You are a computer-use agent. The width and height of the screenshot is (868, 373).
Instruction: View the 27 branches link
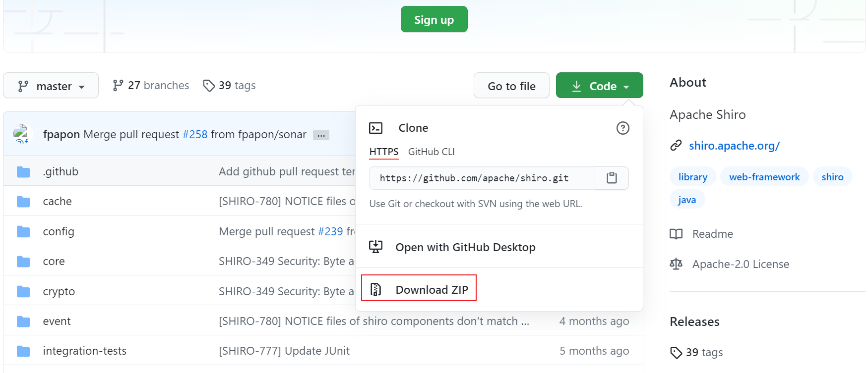click(151, 85)
